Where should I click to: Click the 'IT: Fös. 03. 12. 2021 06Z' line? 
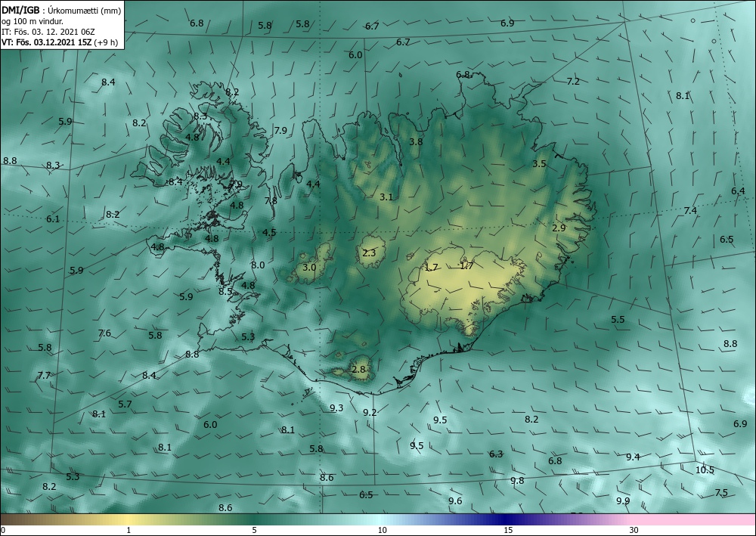point(48,32)
